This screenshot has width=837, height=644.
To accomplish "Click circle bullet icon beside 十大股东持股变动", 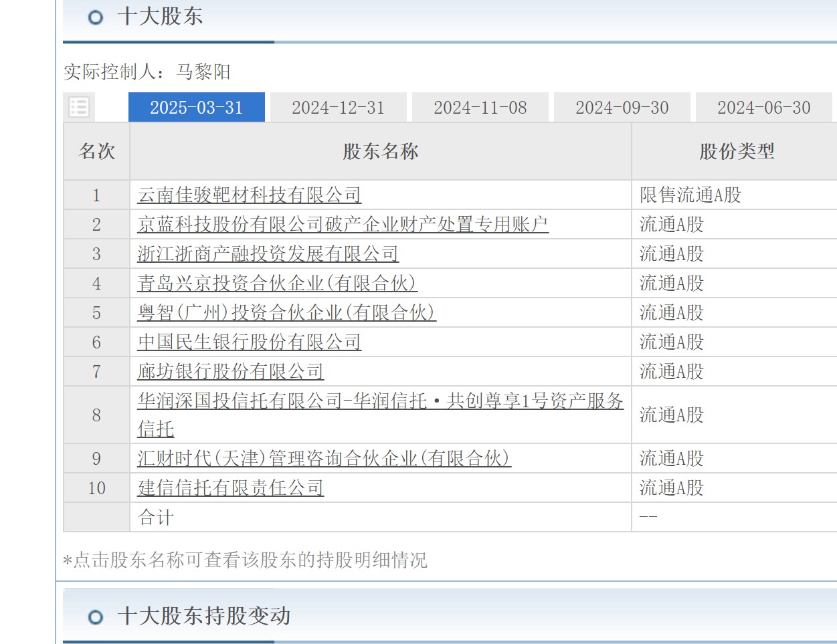I will pyautogui.click(x=96, y=617).
